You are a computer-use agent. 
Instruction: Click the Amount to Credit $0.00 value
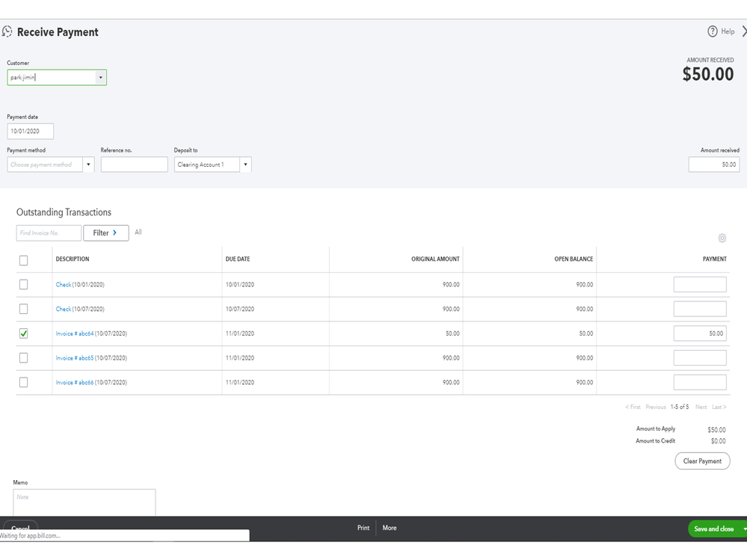coord(719,441)
